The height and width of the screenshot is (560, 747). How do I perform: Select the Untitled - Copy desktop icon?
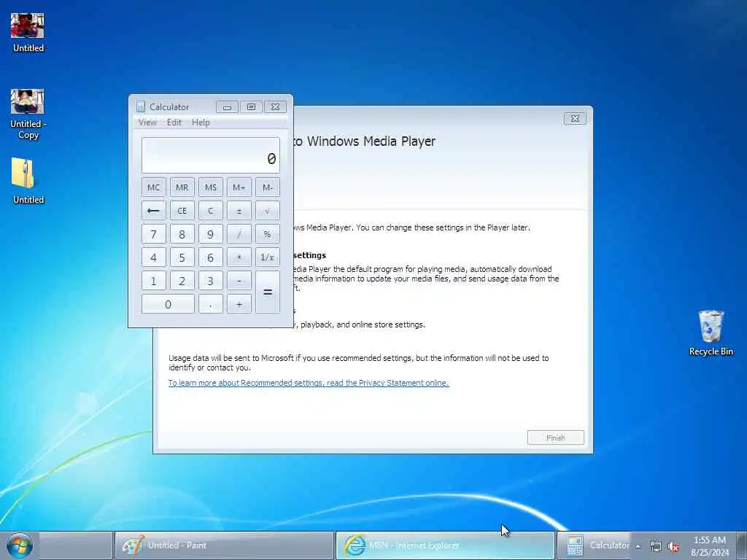coord(28,114)
